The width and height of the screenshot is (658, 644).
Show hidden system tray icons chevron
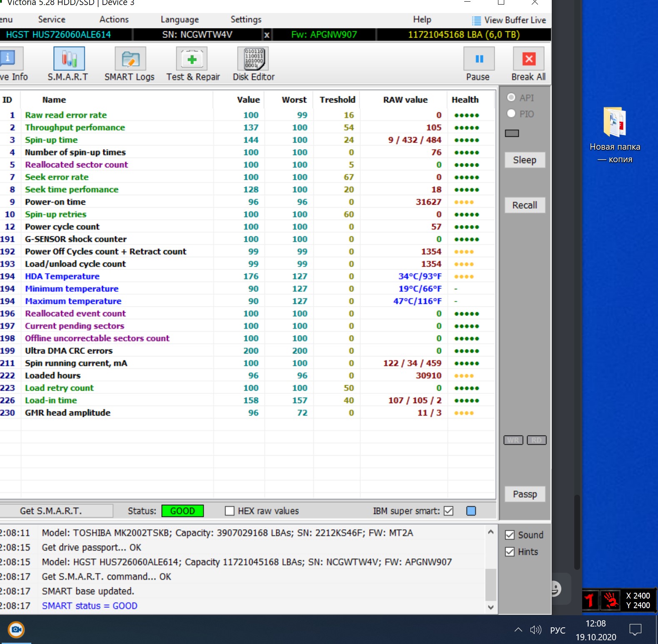click(x=518, y=630)
